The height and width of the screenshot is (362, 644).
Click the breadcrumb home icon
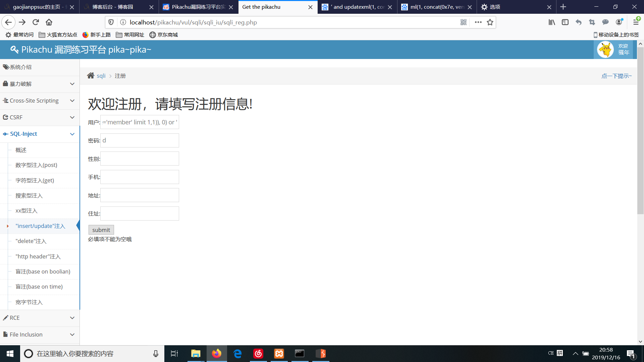click(x=91, y=76)
